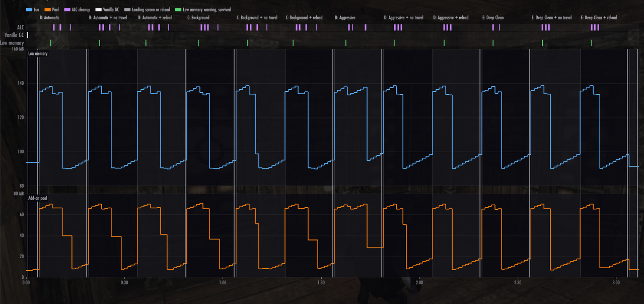The width and height of the screenshot is (644, 304).
Task: Select the 'B: Automatic' phase label
Action: pyautogui.click(x=49, y=18)
